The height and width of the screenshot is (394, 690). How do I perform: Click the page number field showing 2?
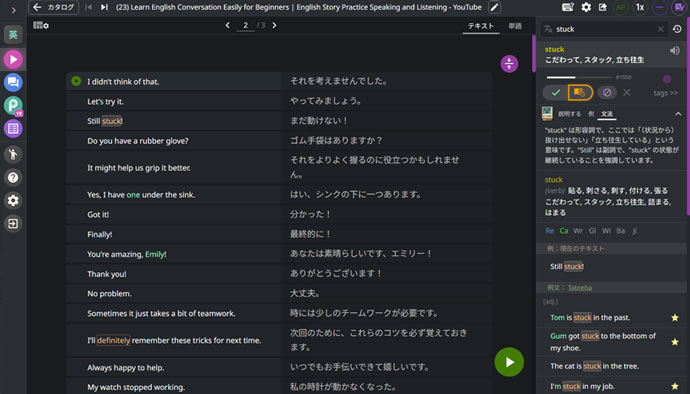[246, 26]
